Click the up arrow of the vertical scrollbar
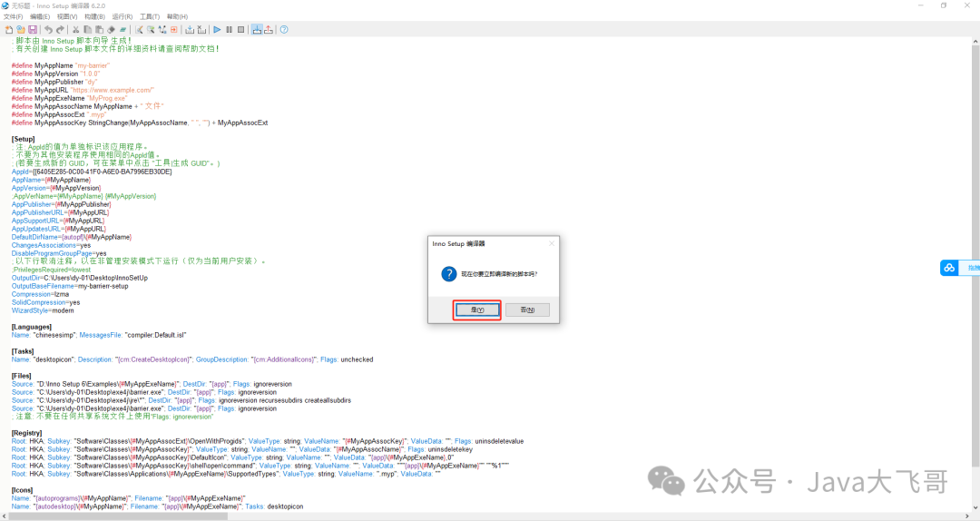Image resolution: width=980 pixels, height=521 pixels. point(975,41)
